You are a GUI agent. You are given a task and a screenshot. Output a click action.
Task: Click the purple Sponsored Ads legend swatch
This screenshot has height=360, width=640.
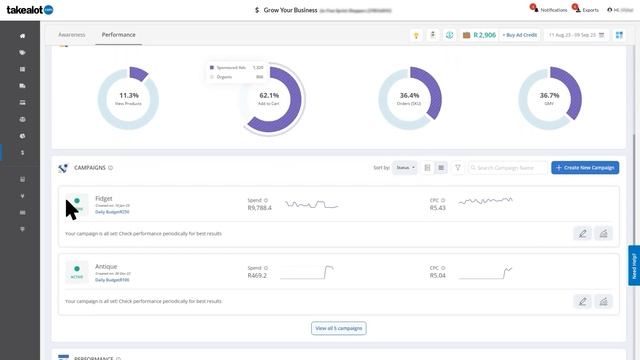(x=211, y=67)
